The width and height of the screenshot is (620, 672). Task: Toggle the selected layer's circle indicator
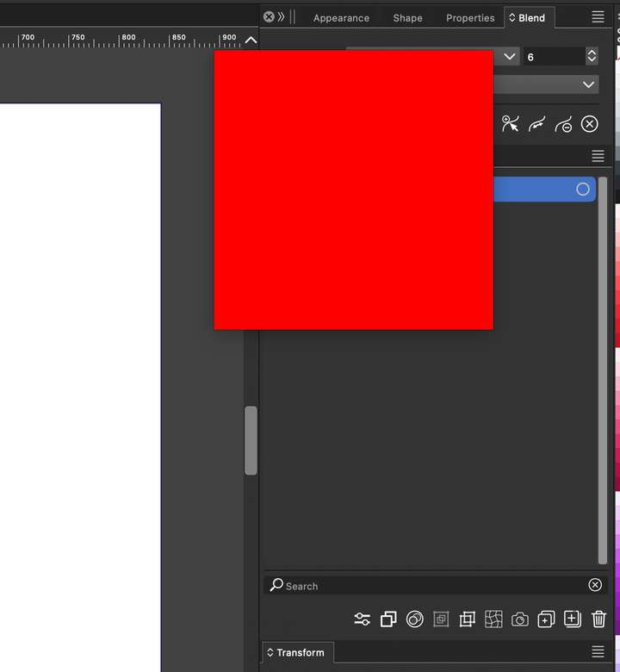(x=583, y=189)
